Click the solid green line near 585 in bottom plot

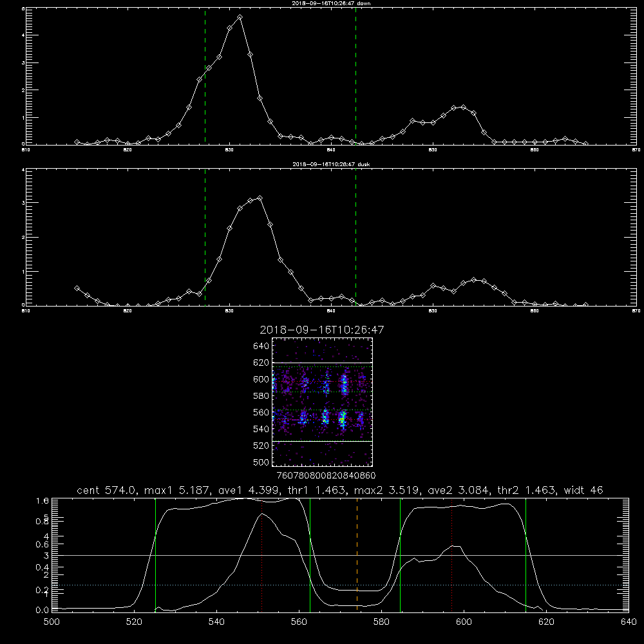tap(400, 554)
